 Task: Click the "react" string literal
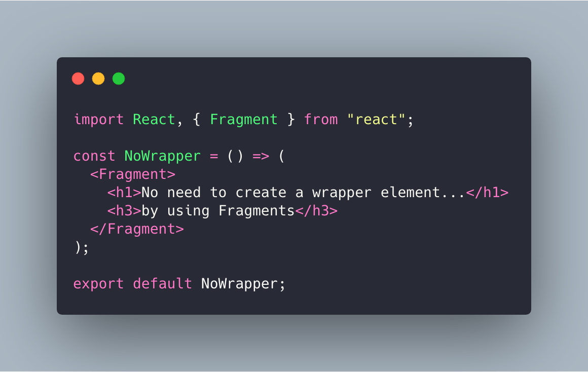pos(376,120)
